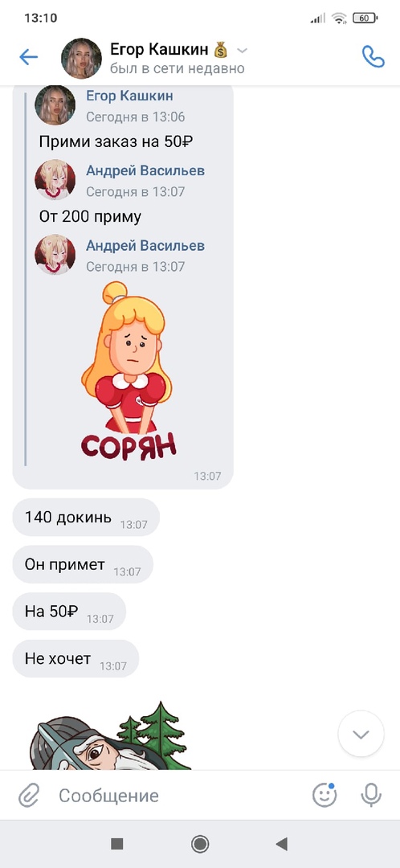
Task: Tap the microphone voice message icon
Action: [x=370, y=796]
